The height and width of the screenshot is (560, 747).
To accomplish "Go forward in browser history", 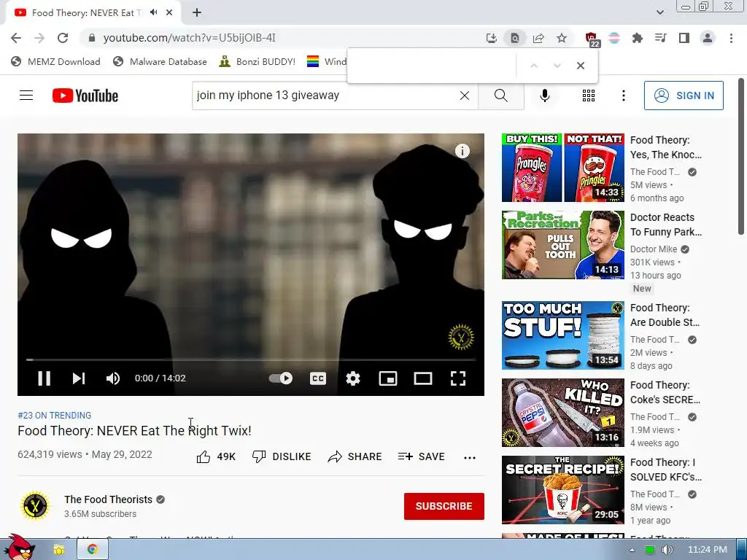I will (39, 38).
